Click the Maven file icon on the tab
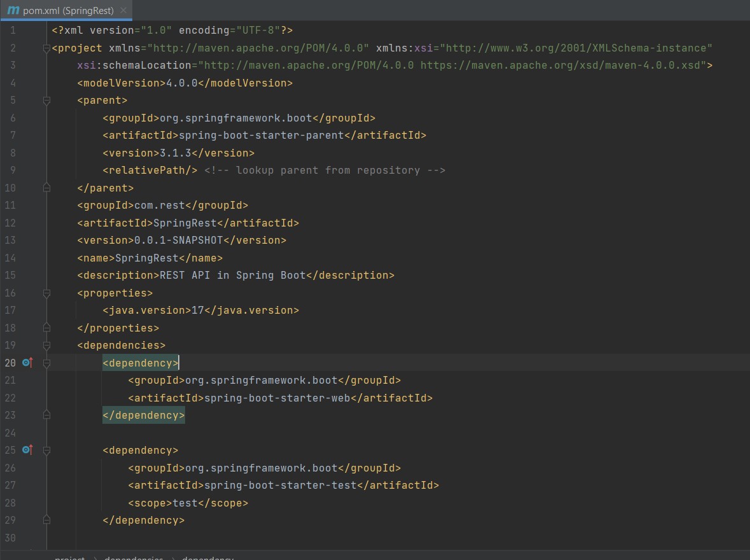The height and width of the screenshot is (560, 750). 13,10
